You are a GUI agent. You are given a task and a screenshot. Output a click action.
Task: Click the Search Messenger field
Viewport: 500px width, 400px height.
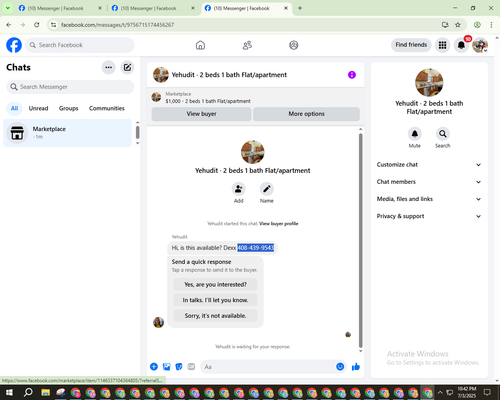70,87
